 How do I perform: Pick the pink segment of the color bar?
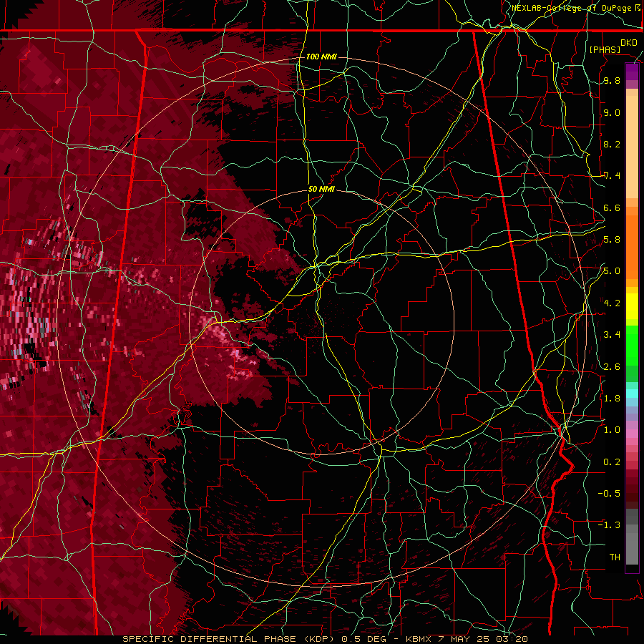pos(632,434)
